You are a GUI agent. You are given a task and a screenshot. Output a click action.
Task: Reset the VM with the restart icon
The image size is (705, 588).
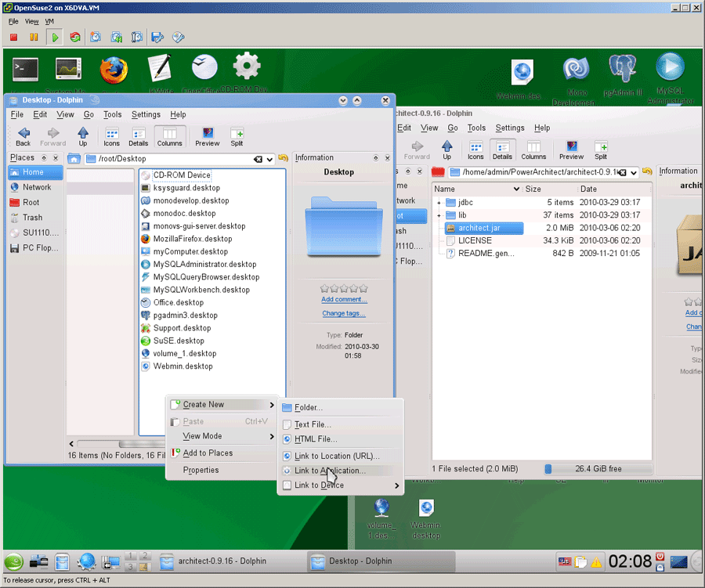click(75, 38)
